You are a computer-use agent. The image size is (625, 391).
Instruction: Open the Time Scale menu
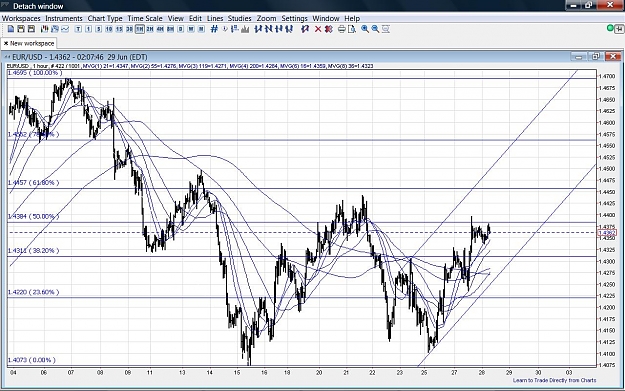145,18
